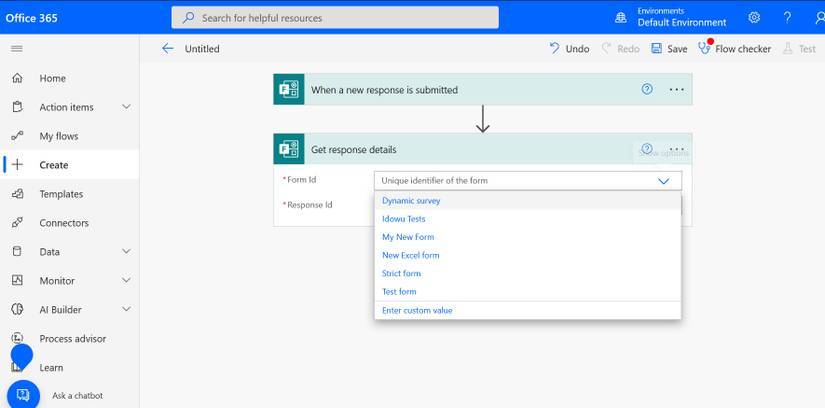Toggle the hamburger navigation menu

point(17,48)
